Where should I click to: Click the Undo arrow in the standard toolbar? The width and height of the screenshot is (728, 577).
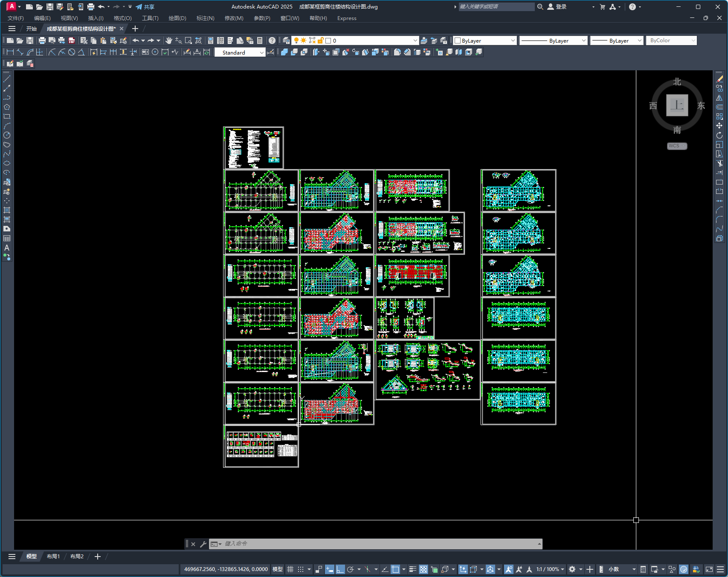[x=136, y=40]
